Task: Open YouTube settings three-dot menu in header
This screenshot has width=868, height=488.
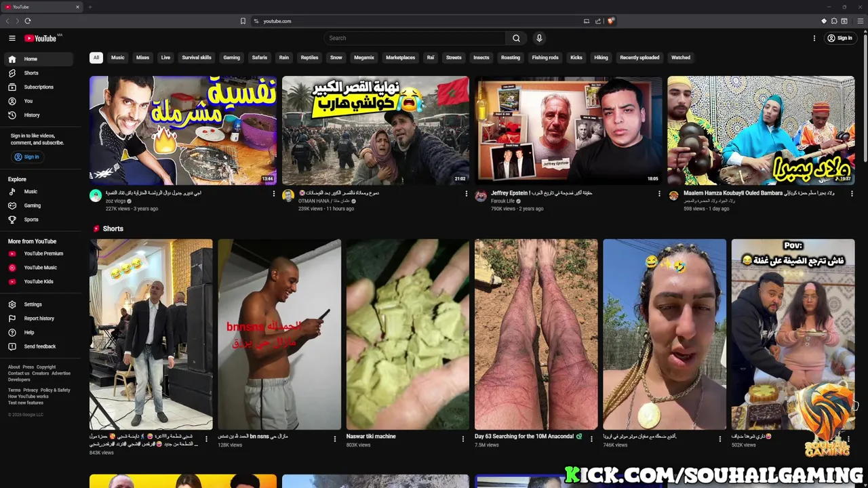Action: (814, 38)
